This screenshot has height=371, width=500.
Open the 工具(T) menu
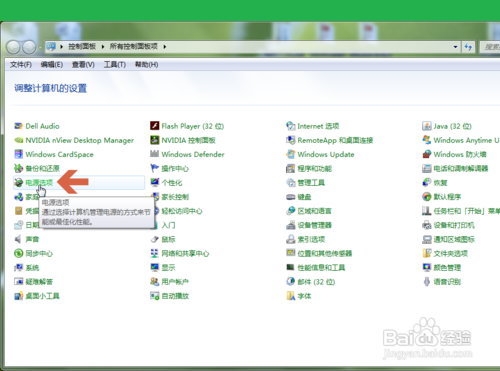click(x=115, y=64)
